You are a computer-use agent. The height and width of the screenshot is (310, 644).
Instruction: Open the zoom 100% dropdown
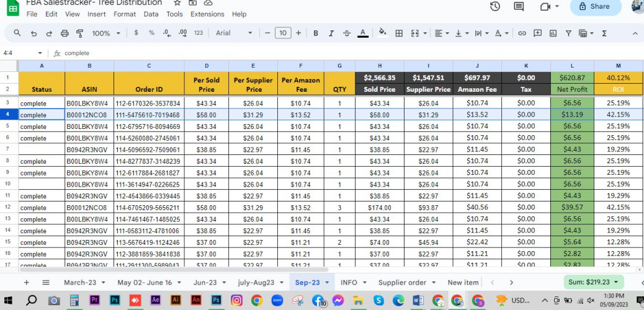[106, 33]
